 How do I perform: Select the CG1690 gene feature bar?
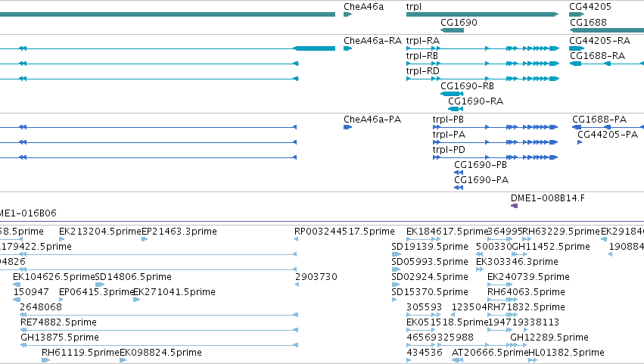453,30
